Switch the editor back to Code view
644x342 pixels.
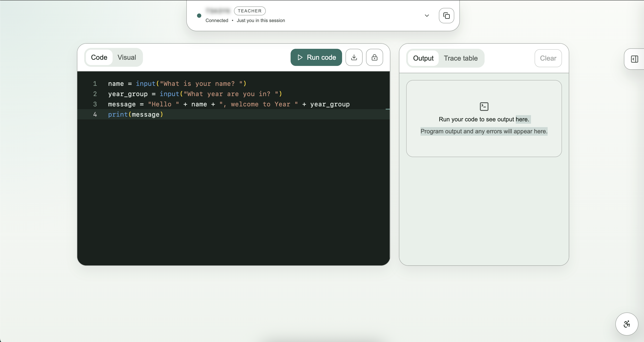99,57
